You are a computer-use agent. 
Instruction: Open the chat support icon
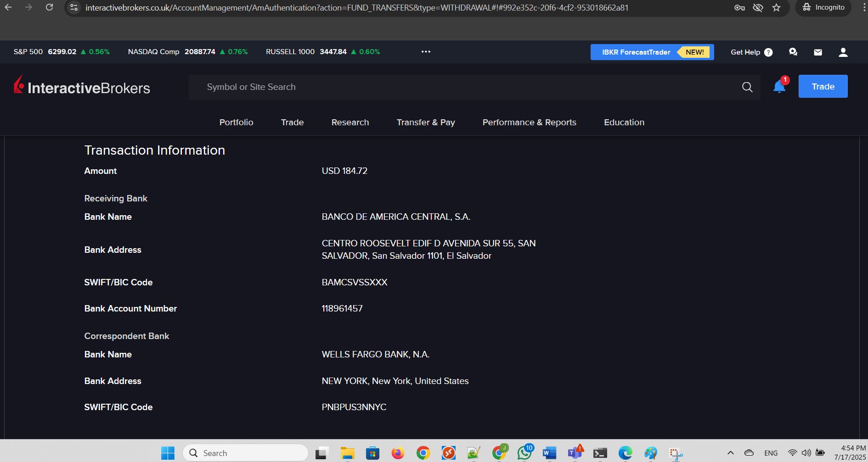click(x=793, y=52)
